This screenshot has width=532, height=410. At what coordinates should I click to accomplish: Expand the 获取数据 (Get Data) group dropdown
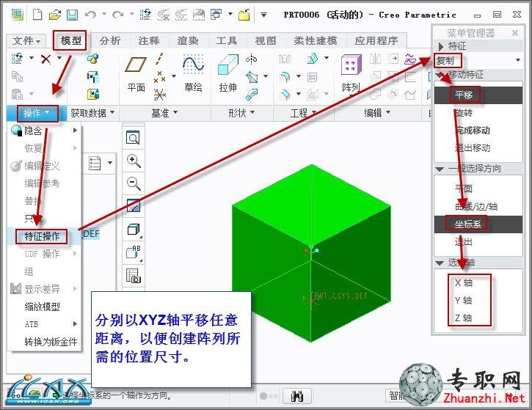click(92, 113)
